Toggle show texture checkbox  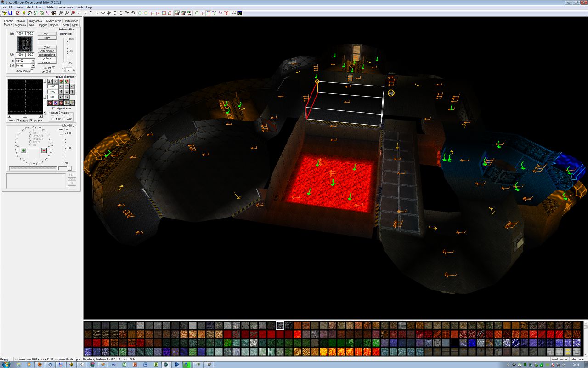17,121
